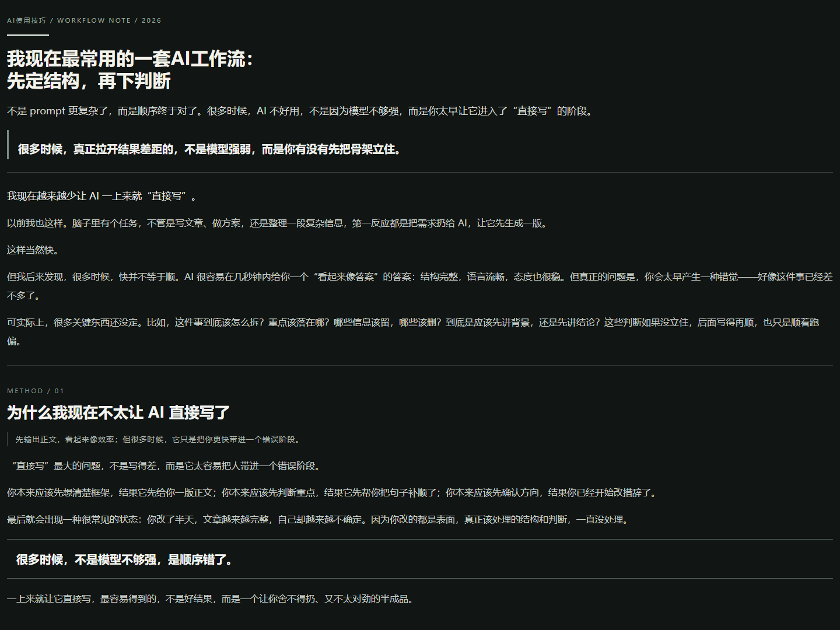Image resolution: width=840 pixels, height=630 pixels.
Task: Click the callout '很多时候,不是模型不够强,是顺序错了。'
Action: click(126, 559)
